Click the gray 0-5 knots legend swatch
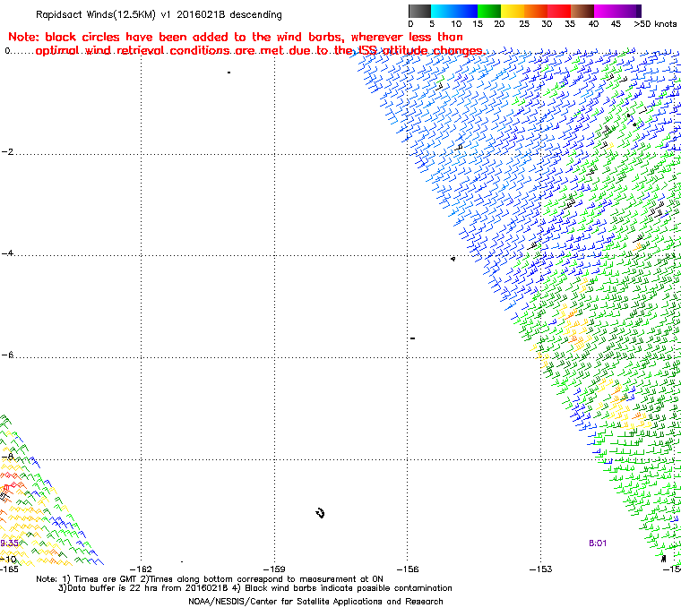Viewport: 681px width, 616px height. point(419,11)
